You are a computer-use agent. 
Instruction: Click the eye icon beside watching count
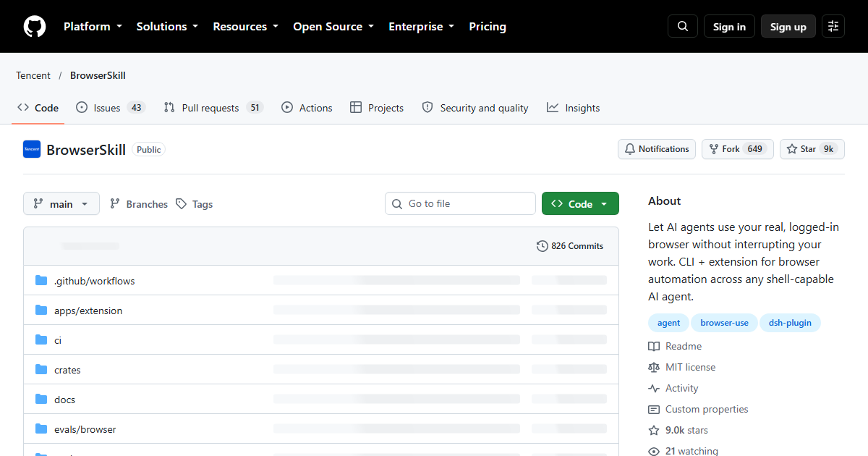click(654, 451)
